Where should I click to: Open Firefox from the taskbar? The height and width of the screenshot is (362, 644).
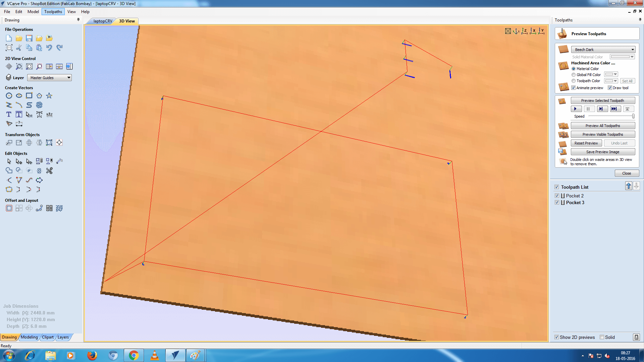pos(92,355)
